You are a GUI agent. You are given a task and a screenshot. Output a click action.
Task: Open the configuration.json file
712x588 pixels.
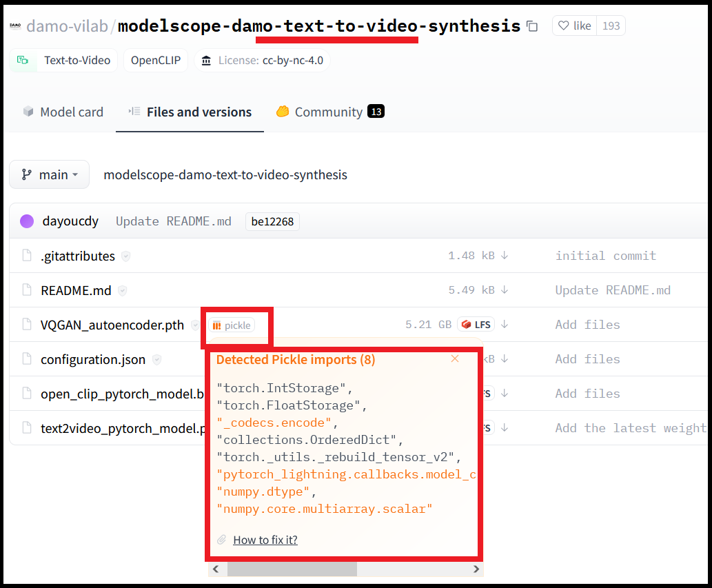[x=92, y=360]
